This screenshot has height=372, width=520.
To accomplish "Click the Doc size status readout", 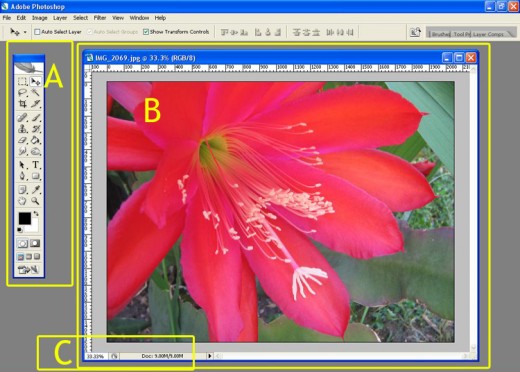I will pos(162,356).
